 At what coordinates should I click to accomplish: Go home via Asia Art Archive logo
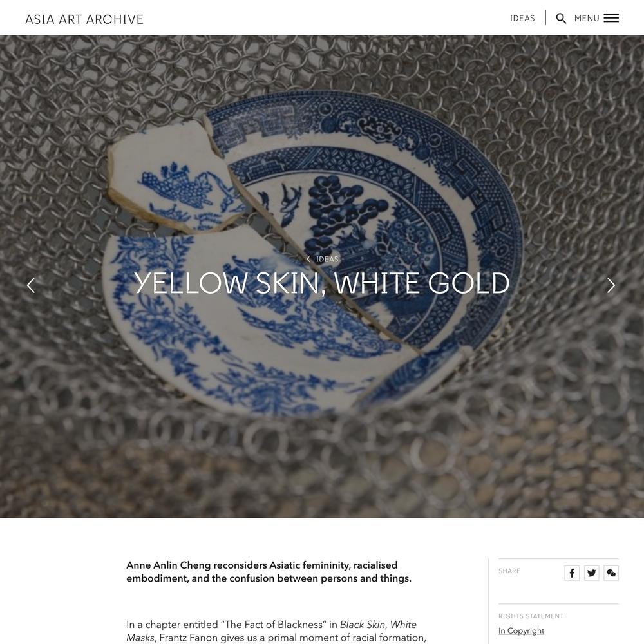[84, 19]
